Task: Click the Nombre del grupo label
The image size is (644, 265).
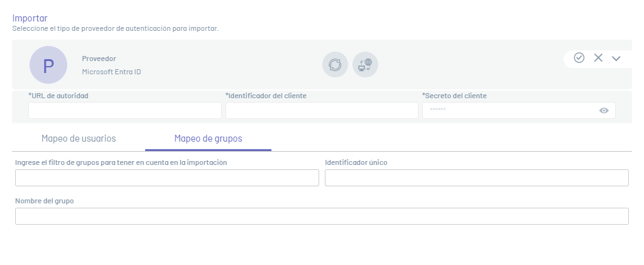Action: (45, 201)
